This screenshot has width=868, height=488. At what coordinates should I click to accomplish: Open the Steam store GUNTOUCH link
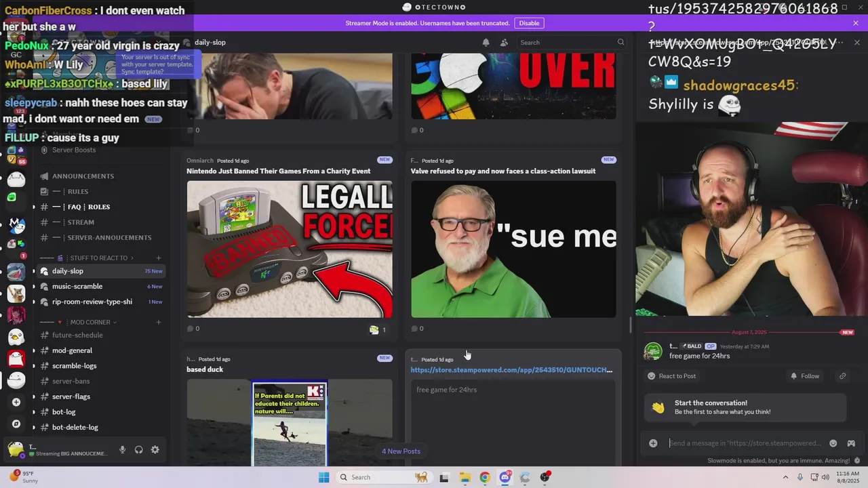click(511, 370)
